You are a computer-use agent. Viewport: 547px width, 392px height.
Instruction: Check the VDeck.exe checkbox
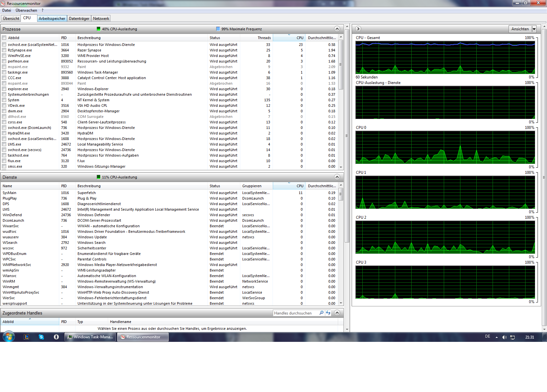pos(4,105)
